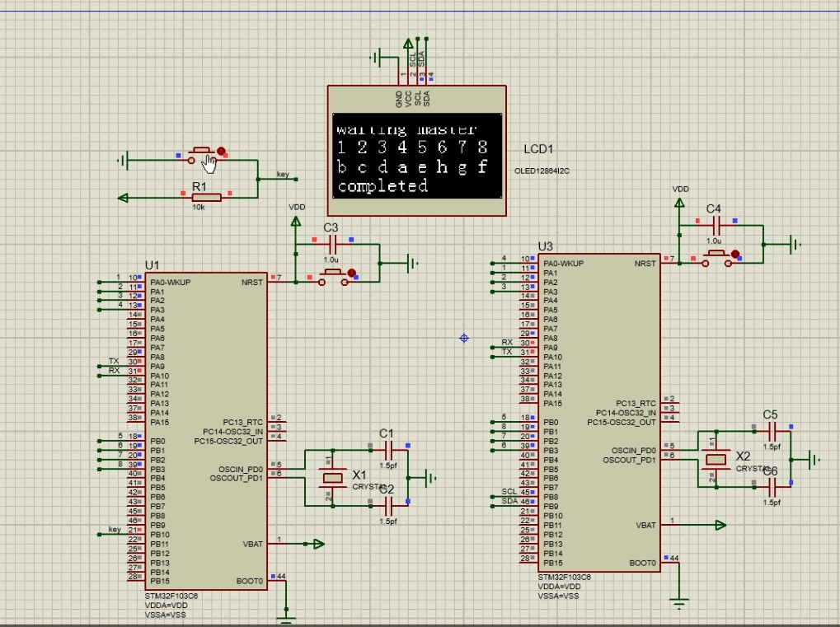Select the R1 10k resistor
Screen dimensions: 840x627
[207, 198]
